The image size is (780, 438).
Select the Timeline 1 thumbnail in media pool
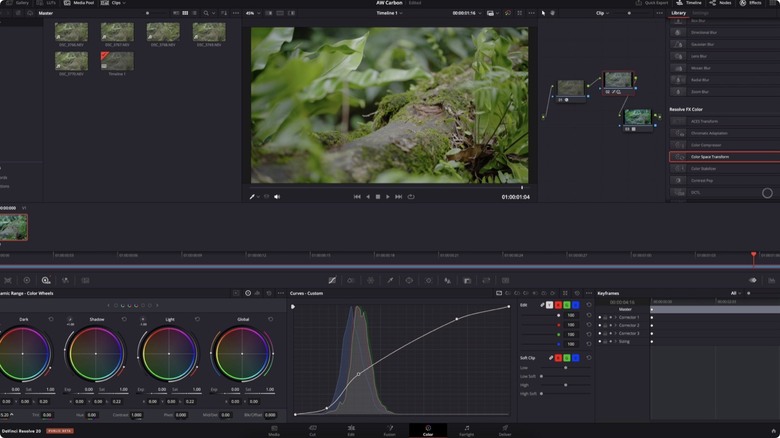(x=117, y=62)
